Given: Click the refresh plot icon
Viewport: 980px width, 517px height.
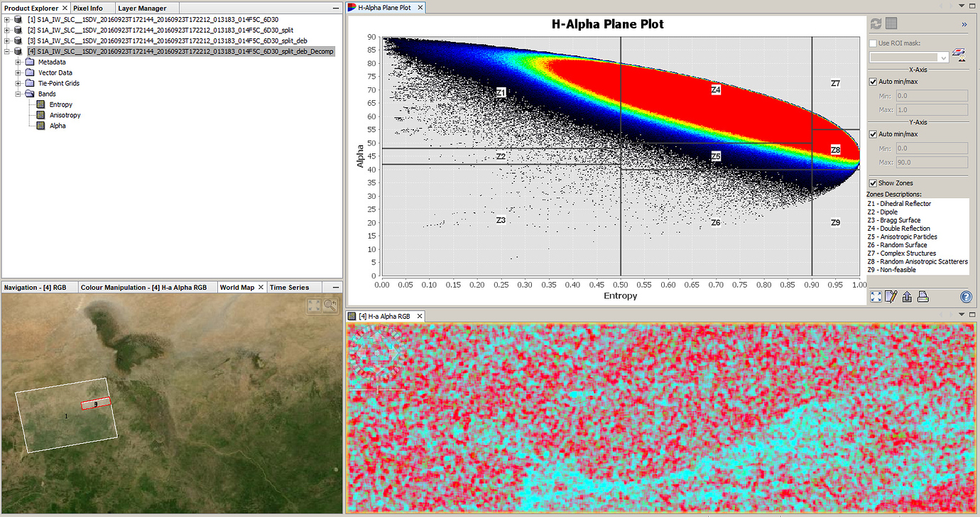Looking at the screenshot, I should (x=876, y=23).
